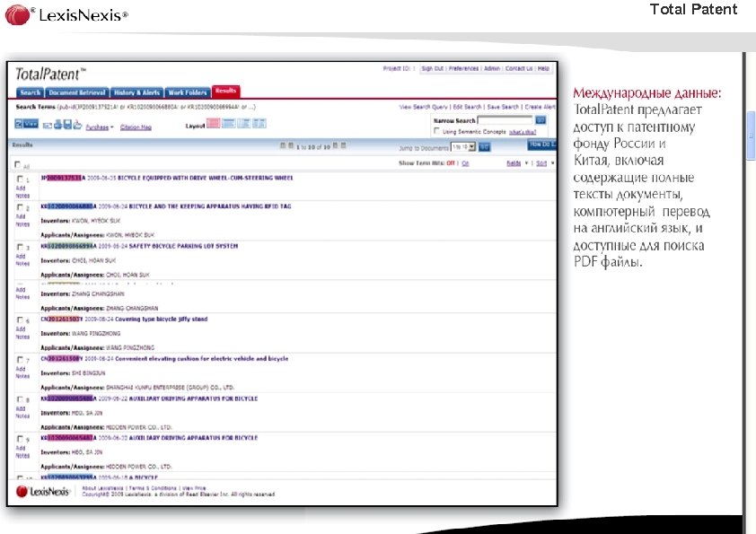
Task: Go to last results page icon
Action: click(x=343, y=145)
